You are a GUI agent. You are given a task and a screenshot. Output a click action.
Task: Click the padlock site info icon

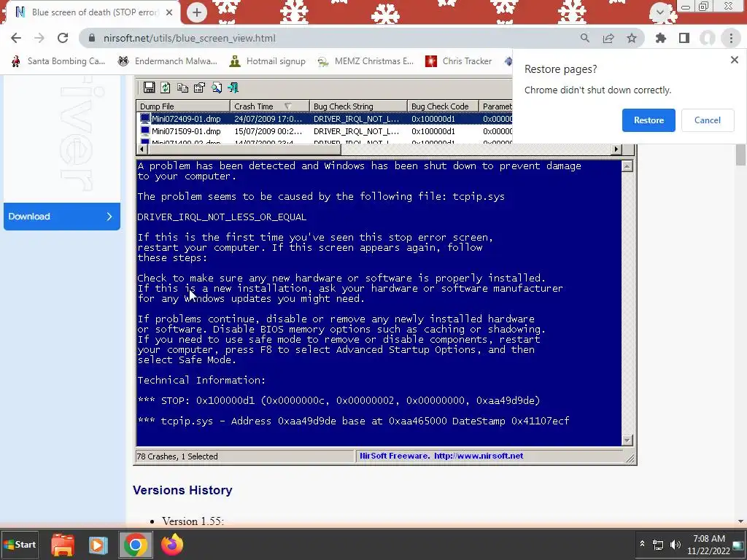point(92,38)
